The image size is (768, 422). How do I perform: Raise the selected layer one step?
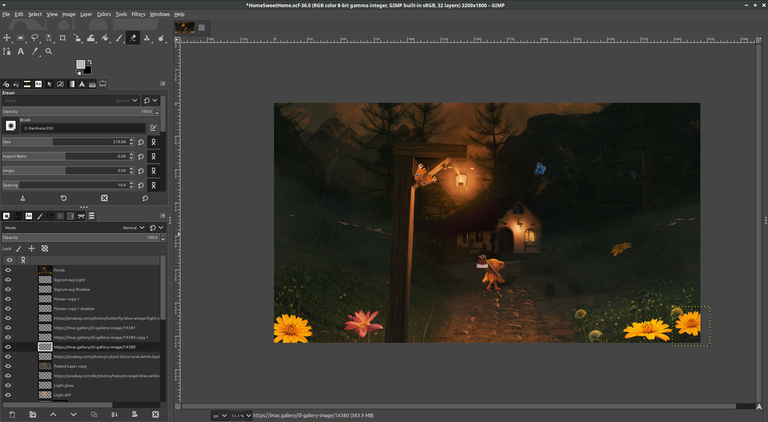coord(53,415)
